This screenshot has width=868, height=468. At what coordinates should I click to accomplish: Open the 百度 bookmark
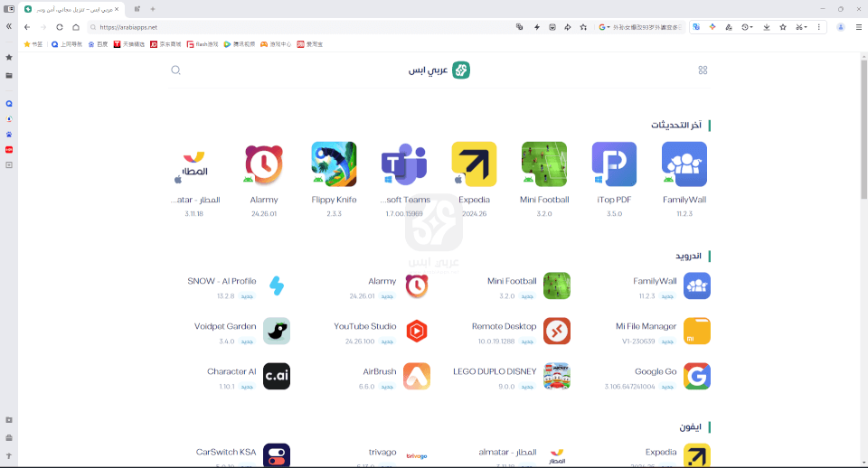[x=98, y=44]
